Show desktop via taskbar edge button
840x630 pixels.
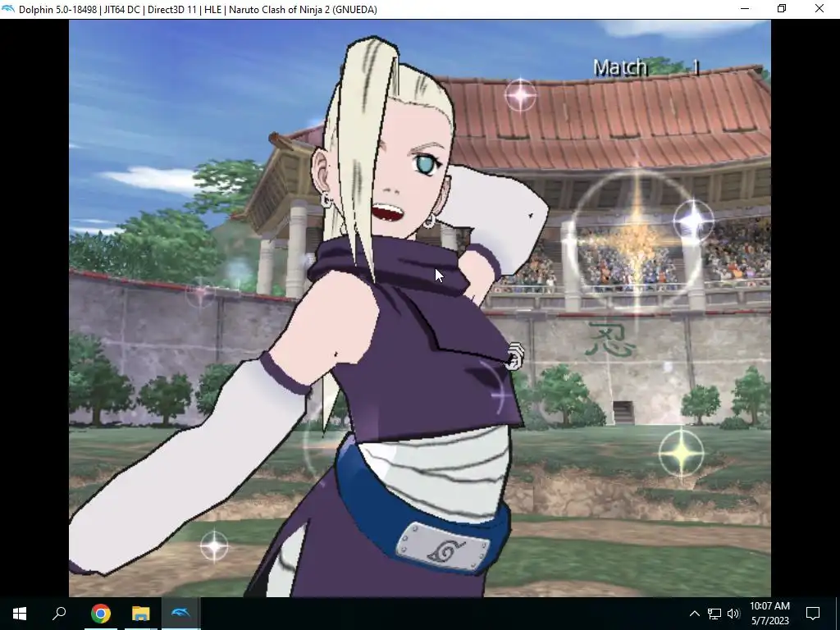(x=838, y=614)
